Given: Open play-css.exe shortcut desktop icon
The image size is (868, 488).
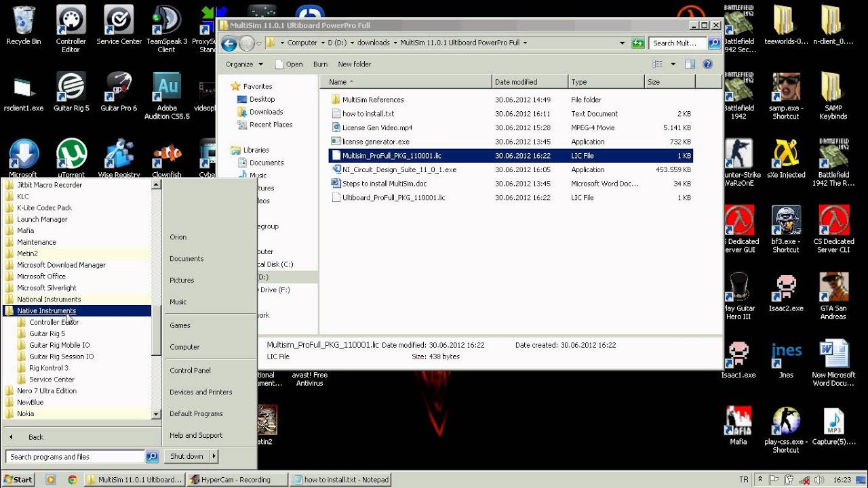Looking at the screenshot, I should click(x=785, y=429).
